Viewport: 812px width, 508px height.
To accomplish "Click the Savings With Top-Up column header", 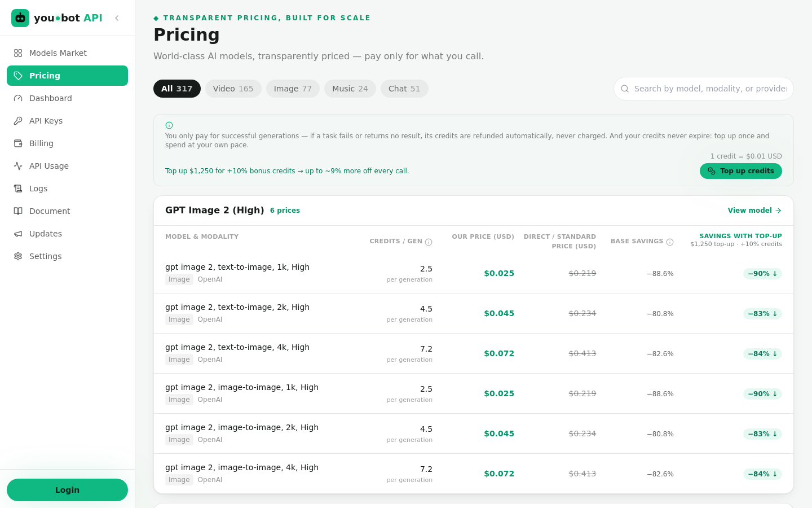I will [736, 240].
